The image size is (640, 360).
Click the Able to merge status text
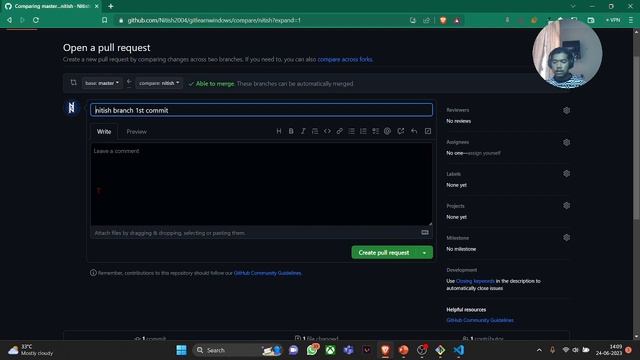pyautogui.click(x=215, y=84)
